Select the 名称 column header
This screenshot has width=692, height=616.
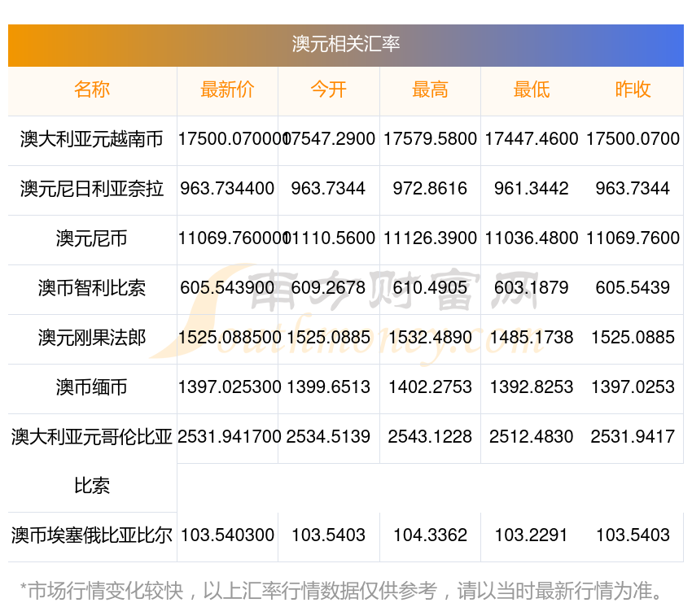point(92,90)
